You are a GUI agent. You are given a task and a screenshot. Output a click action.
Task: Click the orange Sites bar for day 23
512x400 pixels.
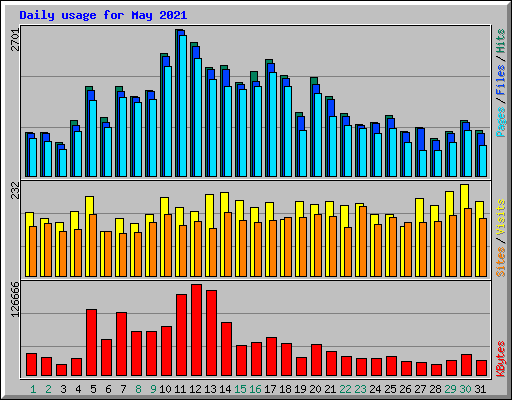[363, 241]
